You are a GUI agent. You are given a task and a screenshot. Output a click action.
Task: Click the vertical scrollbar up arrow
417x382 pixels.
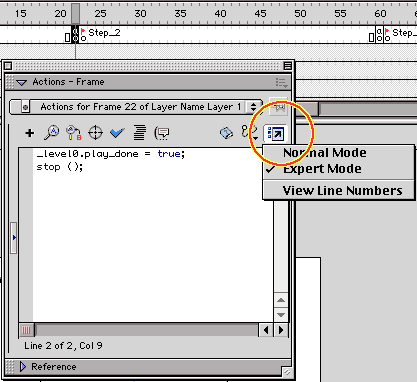281,300
